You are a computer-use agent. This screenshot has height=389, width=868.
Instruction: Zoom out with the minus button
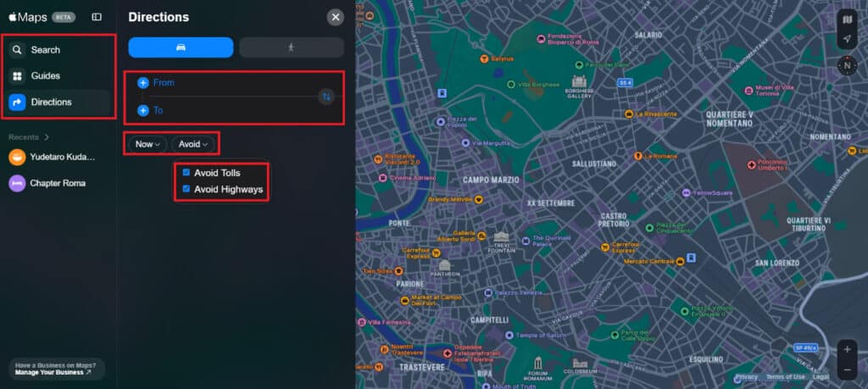click(847, 370)
